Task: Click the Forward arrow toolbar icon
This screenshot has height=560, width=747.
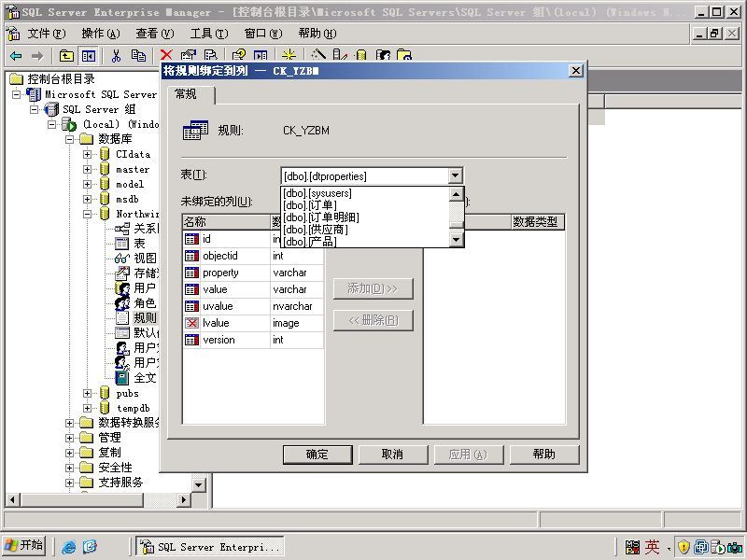Action: tap(37, 56)
